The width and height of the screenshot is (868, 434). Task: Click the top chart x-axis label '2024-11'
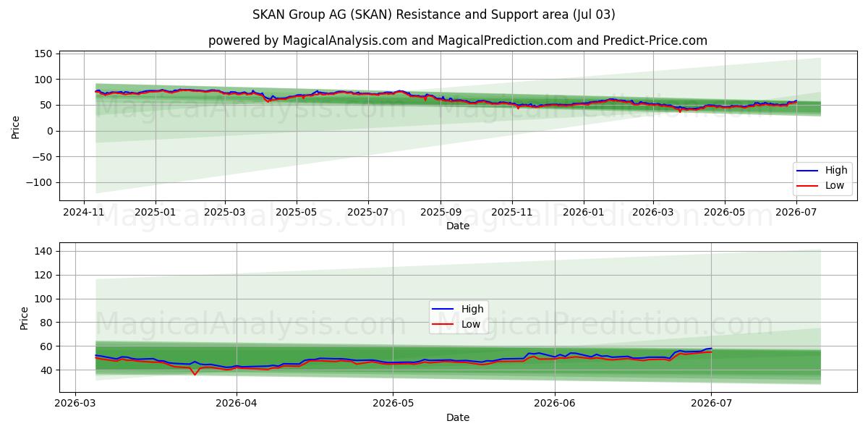pyautogui.click(x=84, y=213)
